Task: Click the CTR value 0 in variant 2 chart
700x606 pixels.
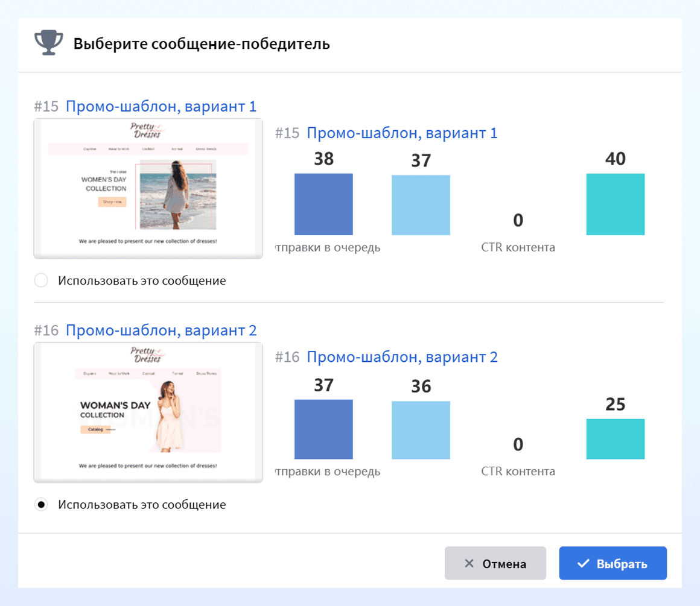Action: [518, 444]
